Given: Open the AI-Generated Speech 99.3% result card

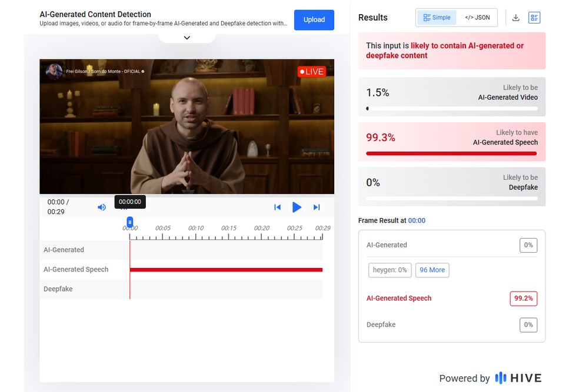Looking at the screenshot, I should click(x=451, y=142).
